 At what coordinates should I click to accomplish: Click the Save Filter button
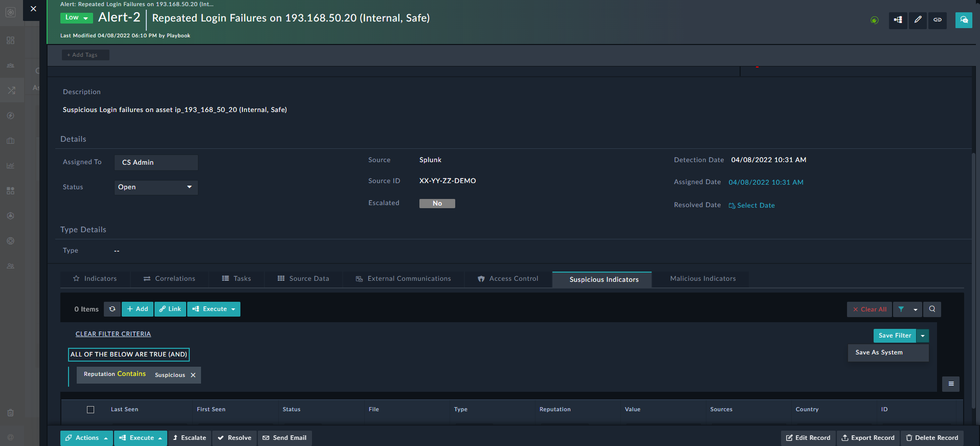[895, 336]
